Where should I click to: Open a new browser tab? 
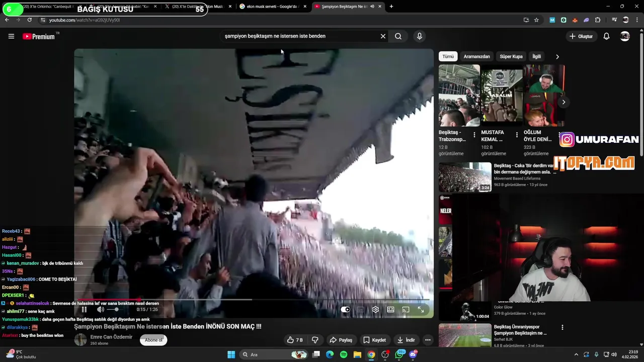coord(391,7)
